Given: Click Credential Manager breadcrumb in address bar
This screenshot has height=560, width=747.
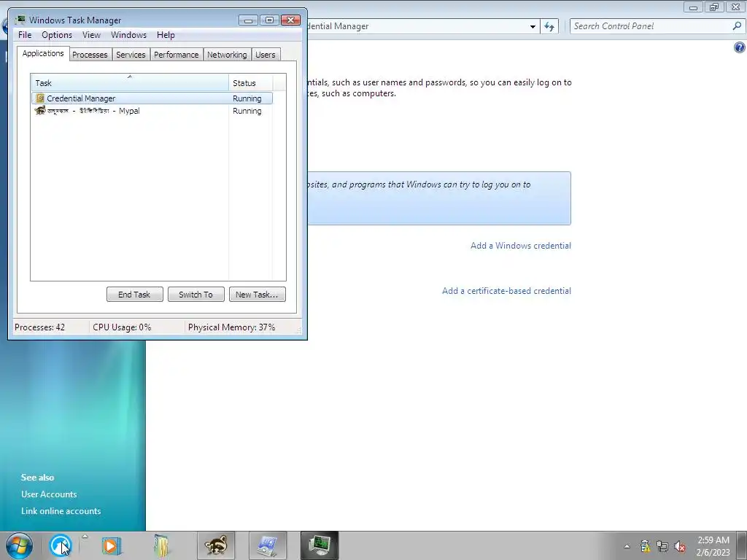Looking at the screenshot, I should click(x=338, y=26).
